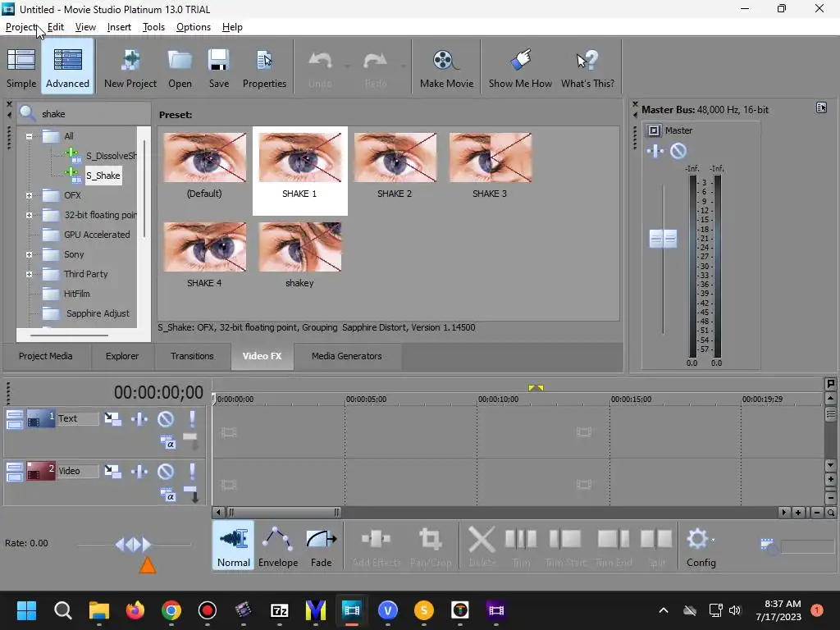Select the Envelope edit tool
Viewport: 840px width, 630px height.
[x=278, y=546]
